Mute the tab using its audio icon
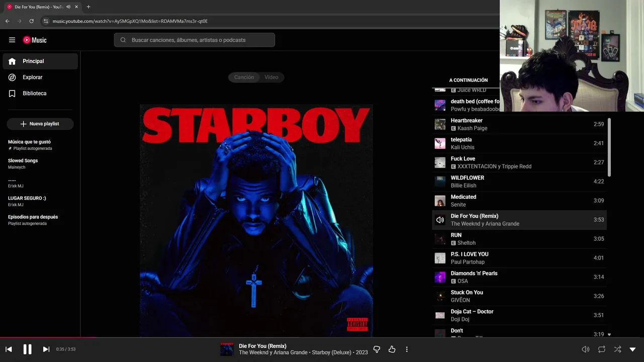Image resolution: width=644 pixels, height=362 pixels. pyautogui.click(x=68, y=7)
